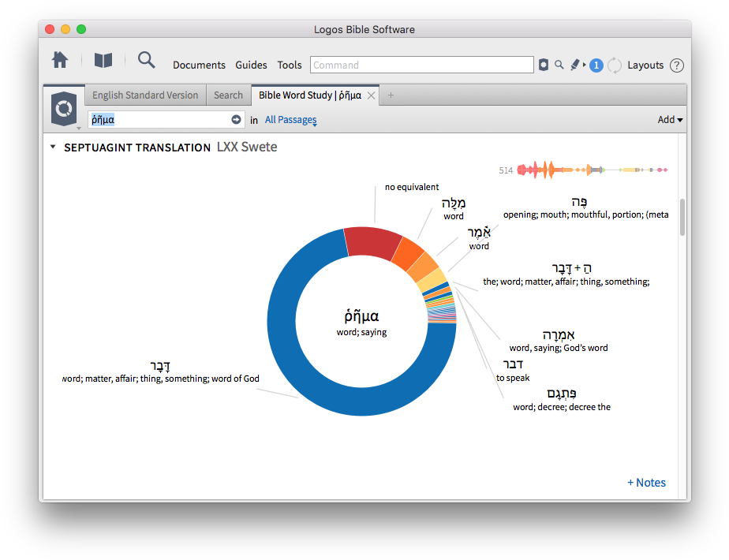Click the macOS green zoom button
Image resolution: width=729 pixels, height=560 pixels.
[x=81, y=29]
